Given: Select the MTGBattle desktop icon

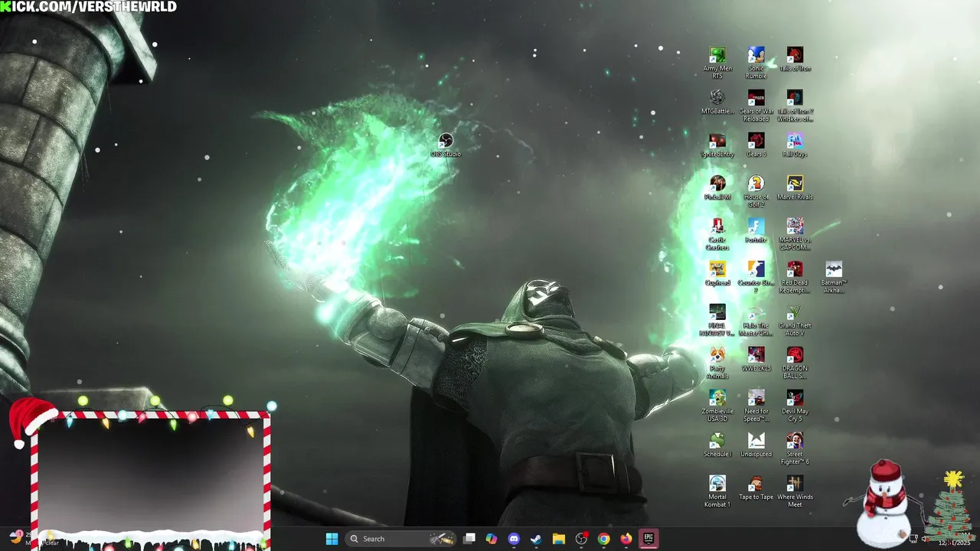Looking at the screenshot, I should (717, 102).
